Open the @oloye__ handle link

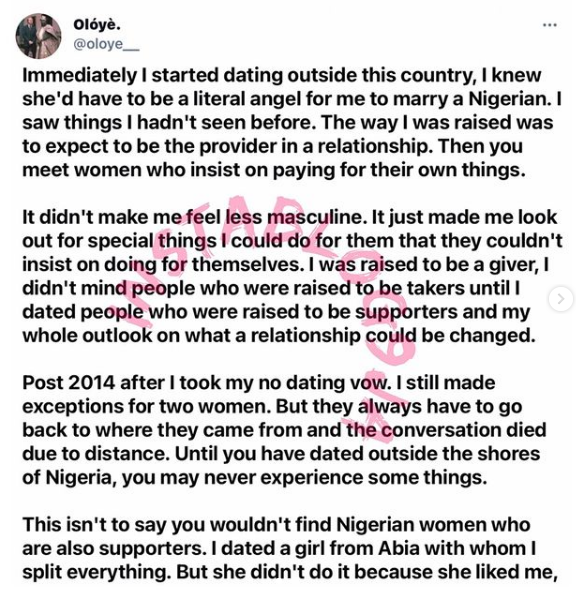coord(106,44)
